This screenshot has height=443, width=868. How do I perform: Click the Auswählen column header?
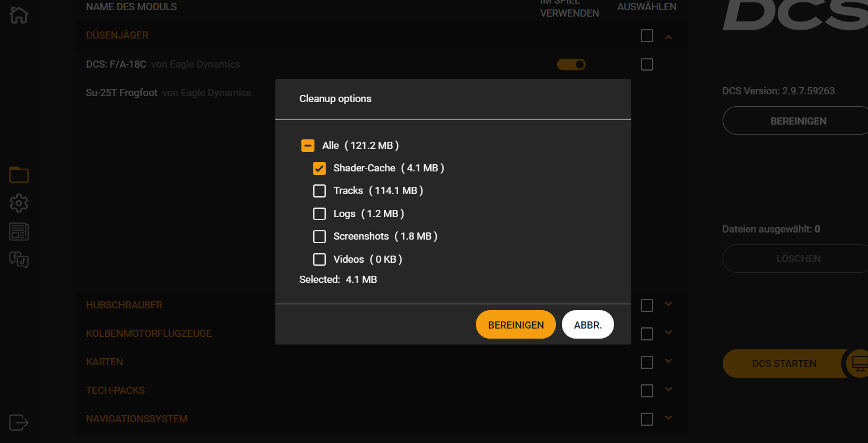[x=647, y=7]
